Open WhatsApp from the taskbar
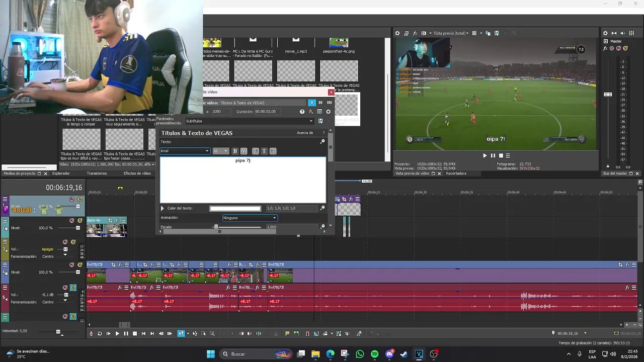Screen dimensions: 644x362 coord(360,354)
